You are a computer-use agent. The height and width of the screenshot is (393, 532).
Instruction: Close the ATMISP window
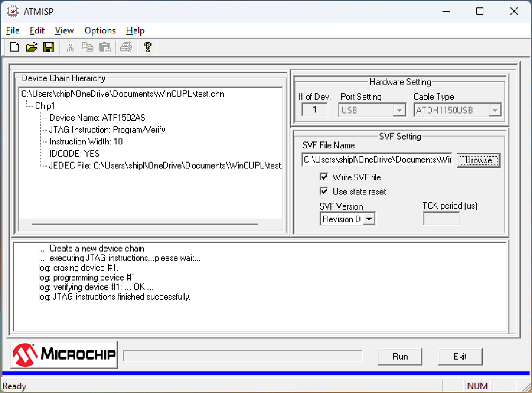tap(514, 11)
